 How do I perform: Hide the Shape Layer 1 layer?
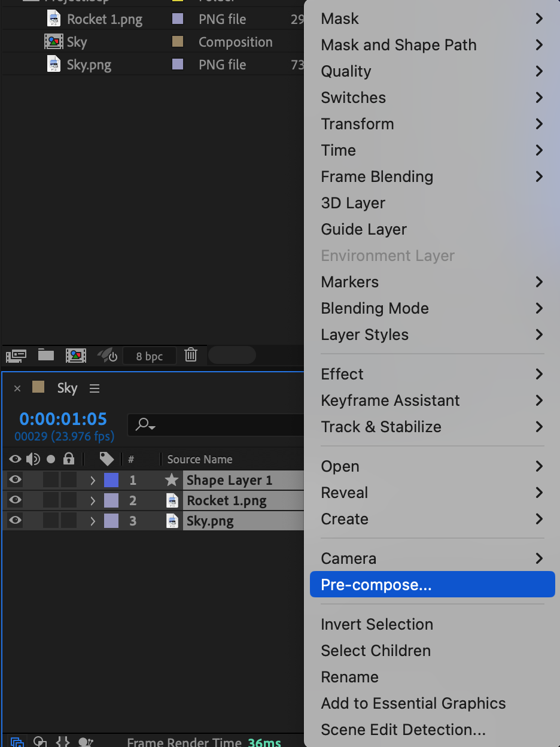click(15, 479)
